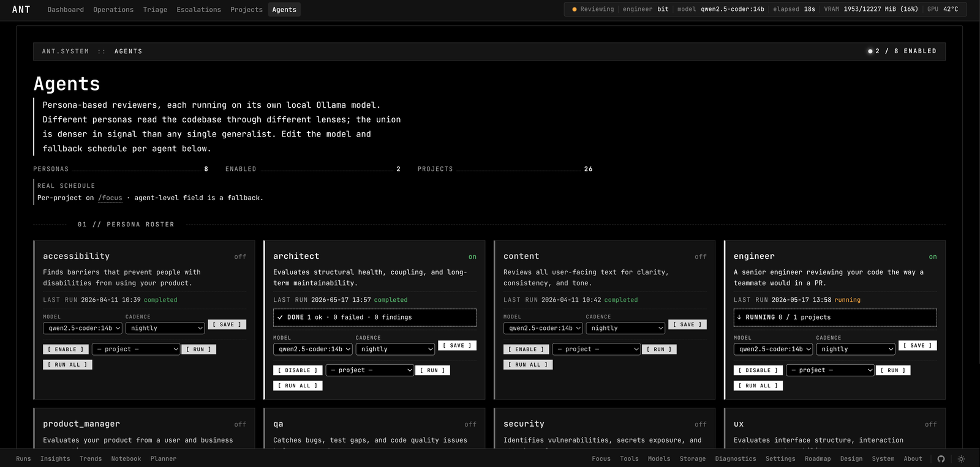The height and width of the screenshot is (467, 980).
Task: Open Design footer link
Action: click(x=851, y=458)
